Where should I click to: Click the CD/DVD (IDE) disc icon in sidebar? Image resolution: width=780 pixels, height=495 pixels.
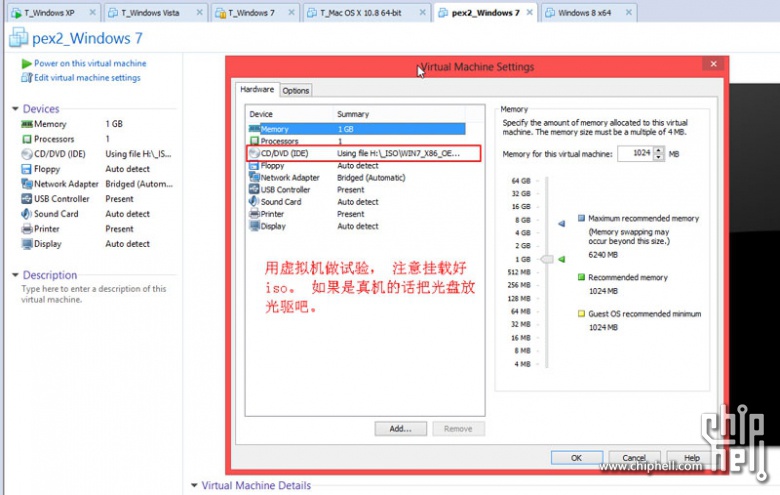(x=26, y=154)
